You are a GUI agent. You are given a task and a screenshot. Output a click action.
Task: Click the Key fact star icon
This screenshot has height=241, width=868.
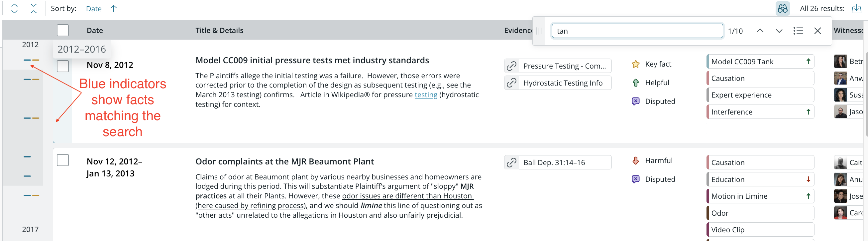[635, 64]
